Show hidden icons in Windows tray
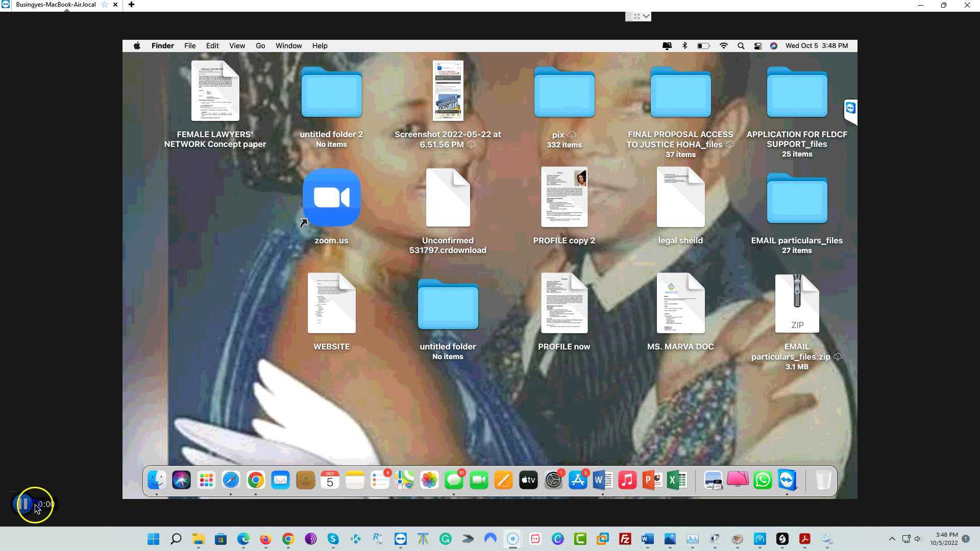 892,539
